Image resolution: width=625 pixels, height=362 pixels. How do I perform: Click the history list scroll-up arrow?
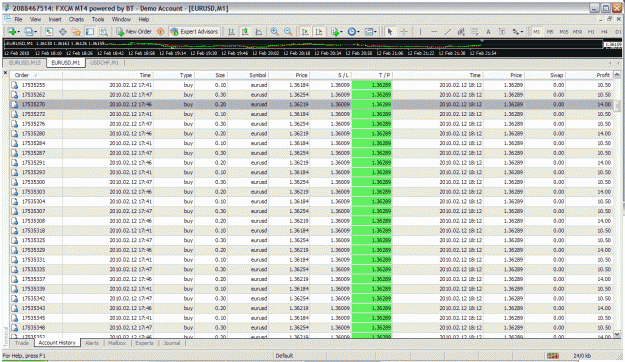click(x=617, y=75)
